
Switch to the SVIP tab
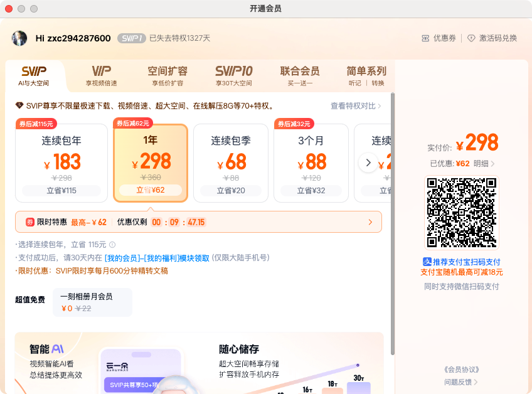point(34,76)
